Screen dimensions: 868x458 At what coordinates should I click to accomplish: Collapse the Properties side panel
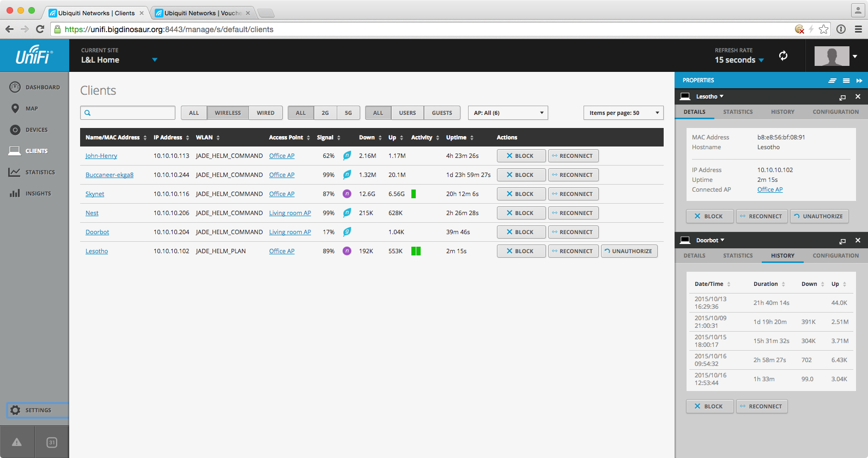[x=859, y=81]
